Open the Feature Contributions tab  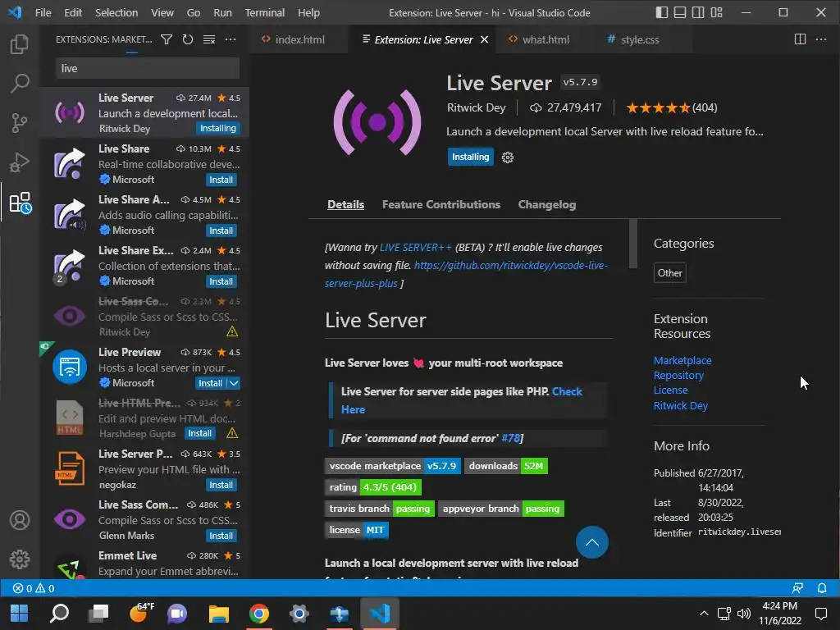point(441,204)
